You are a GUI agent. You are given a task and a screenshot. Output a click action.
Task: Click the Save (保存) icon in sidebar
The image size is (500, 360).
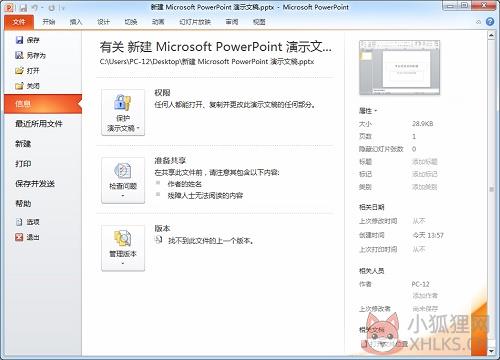pyautogui.click(x=20, y=40)
